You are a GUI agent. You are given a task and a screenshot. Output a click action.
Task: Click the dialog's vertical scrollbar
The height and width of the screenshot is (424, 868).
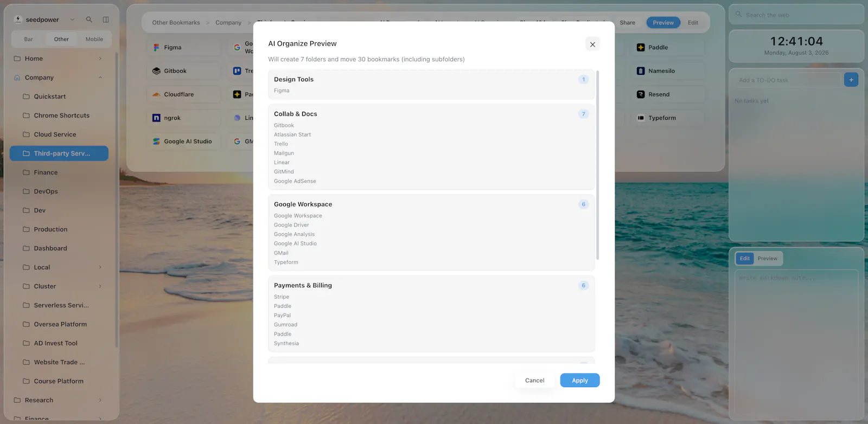(x=597, y=165)
